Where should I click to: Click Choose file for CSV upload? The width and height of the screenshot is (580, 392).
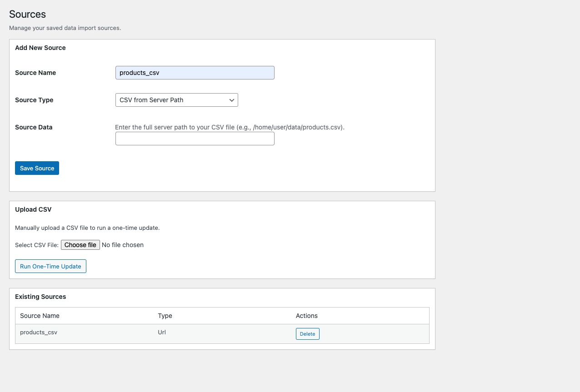(80, 245)
